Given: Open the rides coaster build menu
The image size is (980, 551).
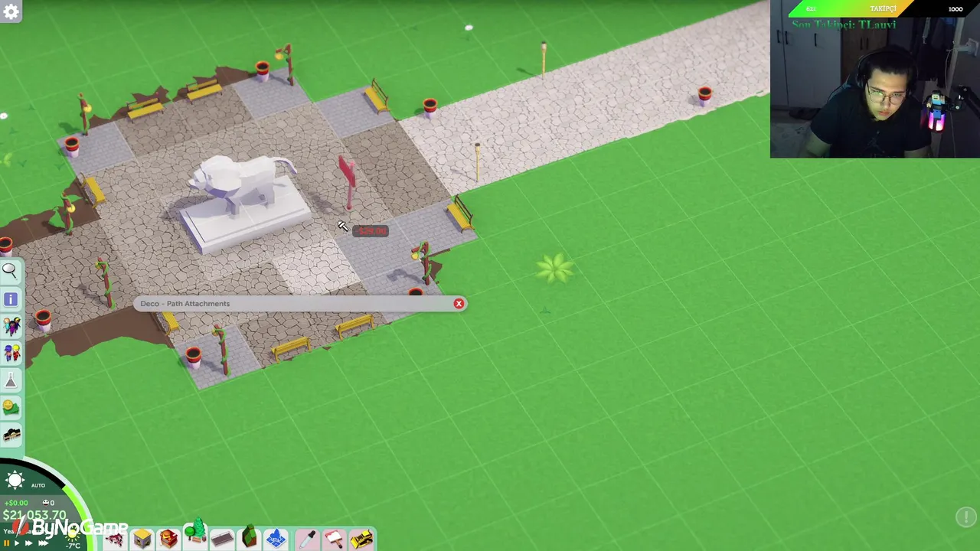Looking at the screenshot, I should point(115,539).
